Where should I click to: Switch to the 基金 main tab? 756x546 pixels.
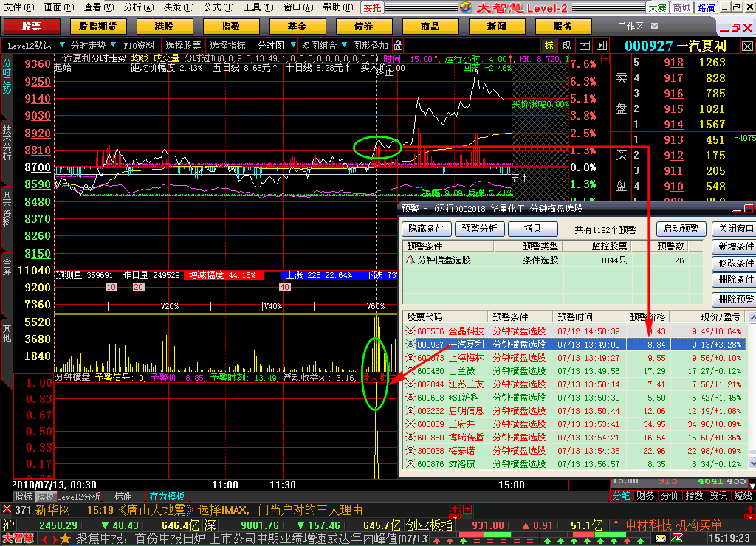297,27
